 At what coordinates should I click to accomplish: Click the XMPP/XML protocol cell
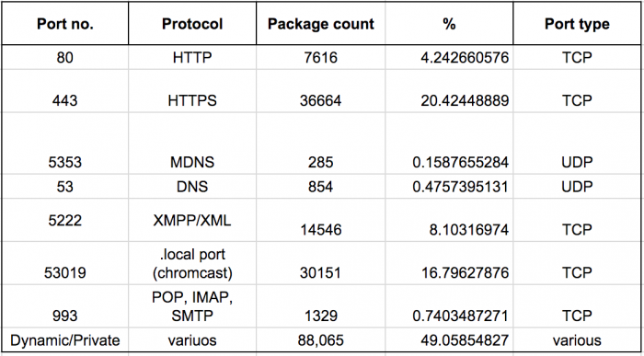[x=192, y=221]
